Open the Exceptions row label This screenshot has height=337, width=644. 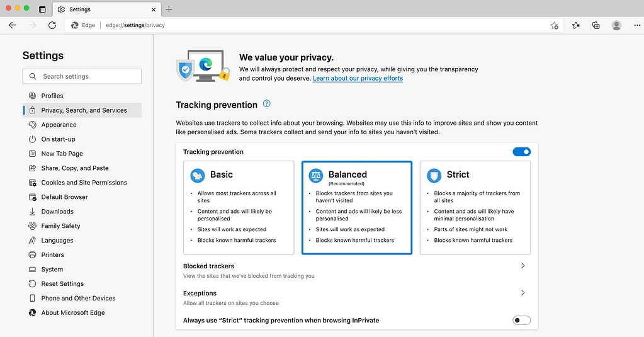200,293
